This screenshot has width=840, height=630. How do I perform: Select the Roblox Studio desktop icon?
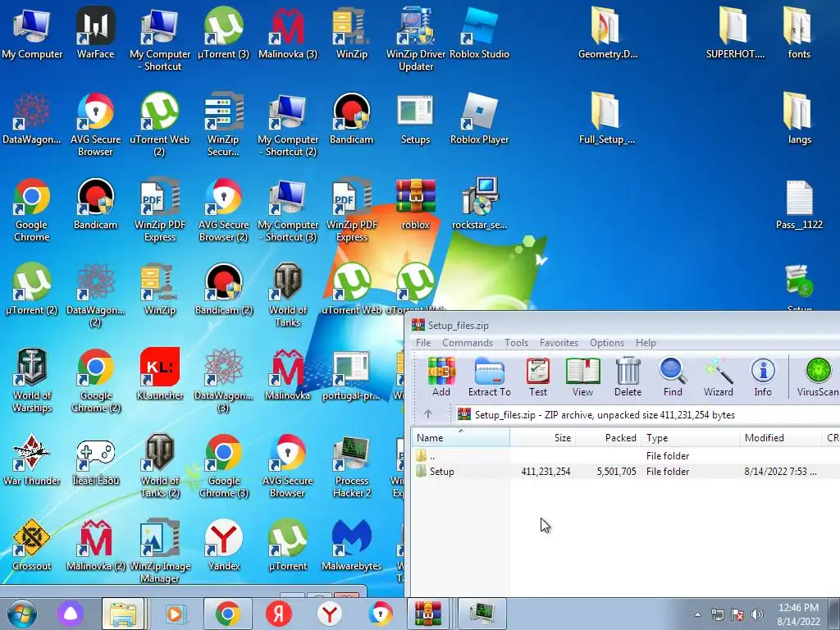pyautogui.click(x=479, y=33)
